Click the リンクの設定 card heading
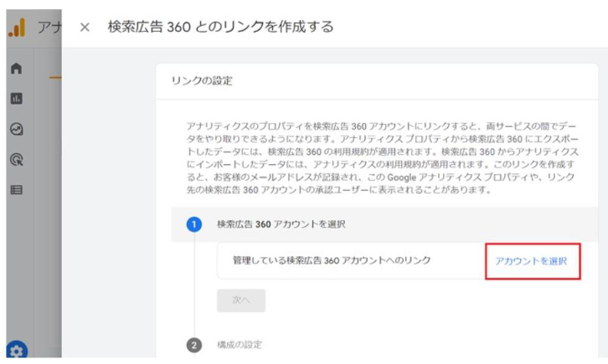 click(201, 81)
